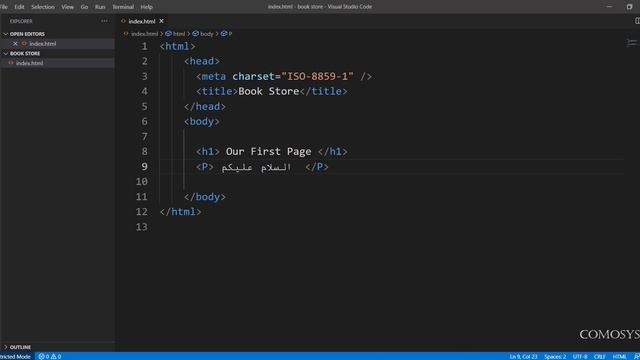Viewport: 640px width, 360px height.
Task: Open the Help menu
Action: (147, 7)
